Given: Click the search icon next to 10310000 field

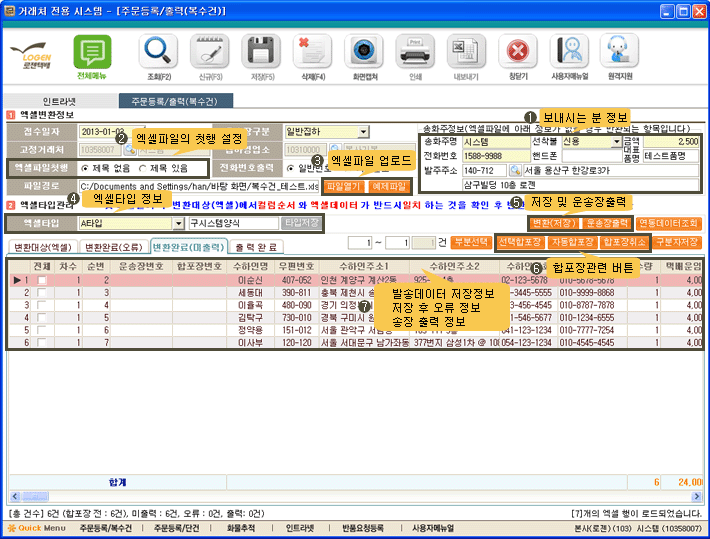Looking at the screenshot, I should tap(335, 149).
